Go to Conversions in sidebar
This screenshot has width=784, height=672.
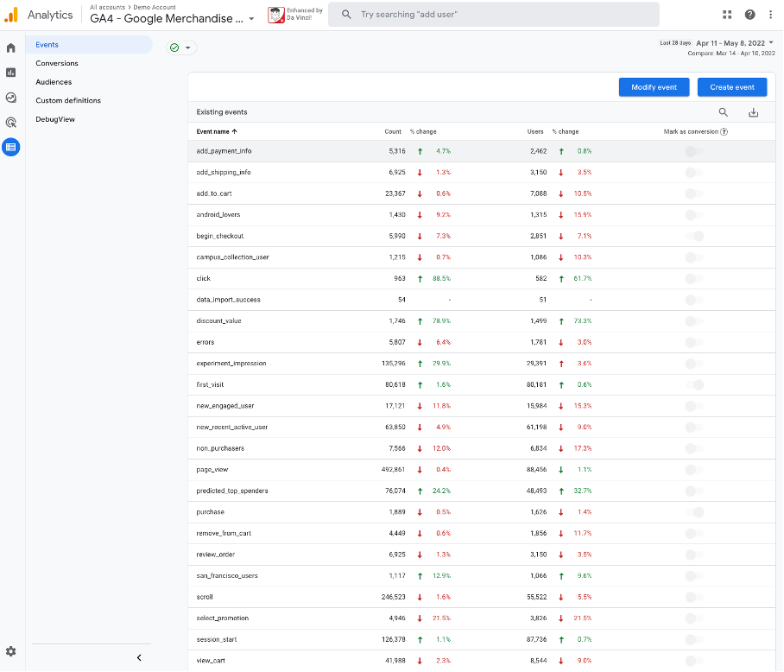click(x=57, y=63)
